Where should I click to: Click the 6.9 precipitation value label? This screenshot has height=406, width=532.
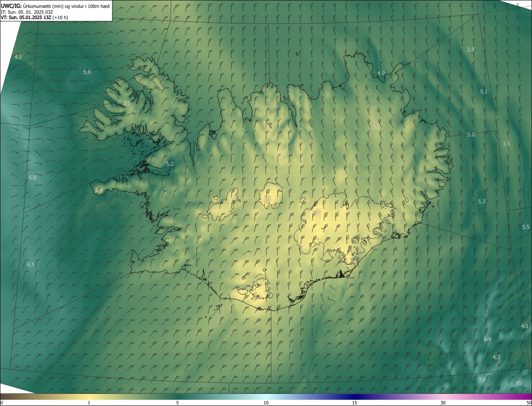488,340
